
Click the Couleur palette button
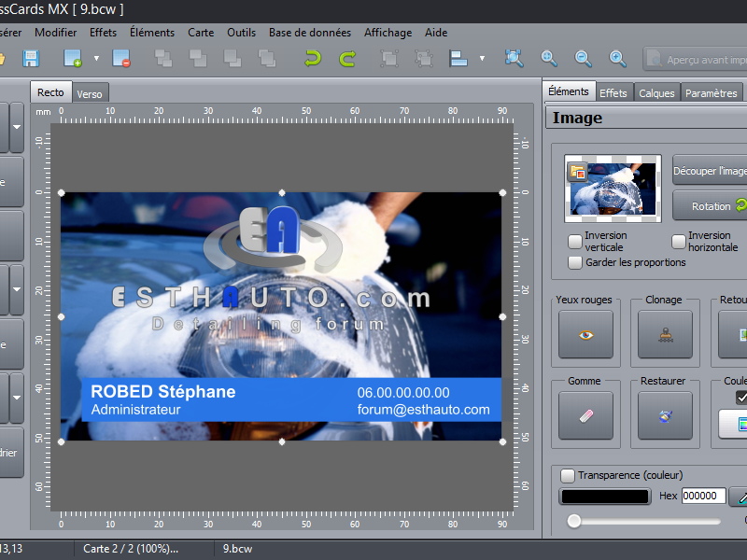click(734, 424)
